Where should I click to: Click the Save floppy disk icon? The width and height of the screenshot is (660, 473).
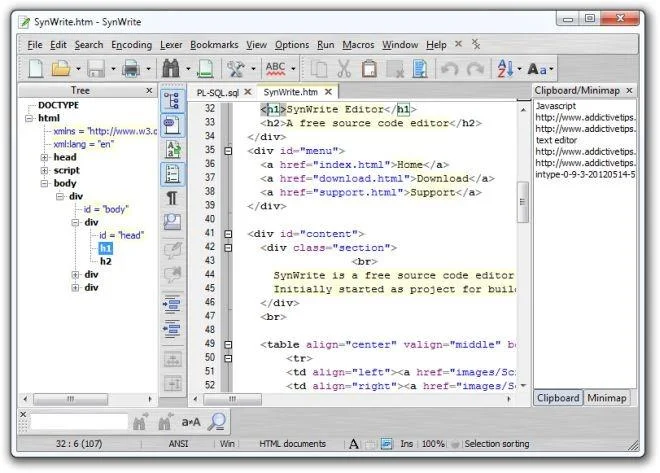tap(96, 68)
